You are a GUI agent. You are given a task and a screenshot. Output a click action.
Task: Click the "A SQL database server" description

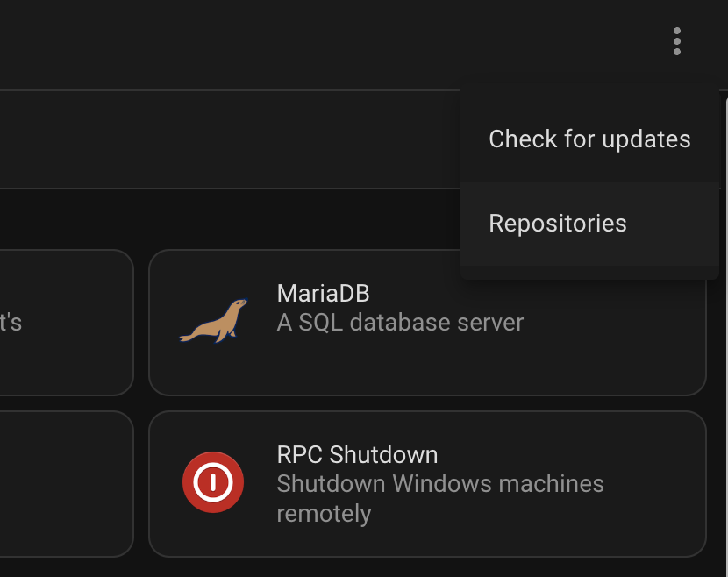point(400,323)
